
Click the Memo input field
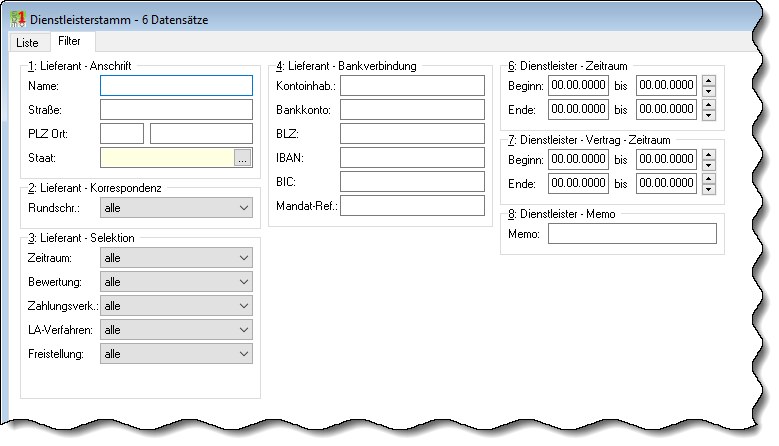click(632, 233)
